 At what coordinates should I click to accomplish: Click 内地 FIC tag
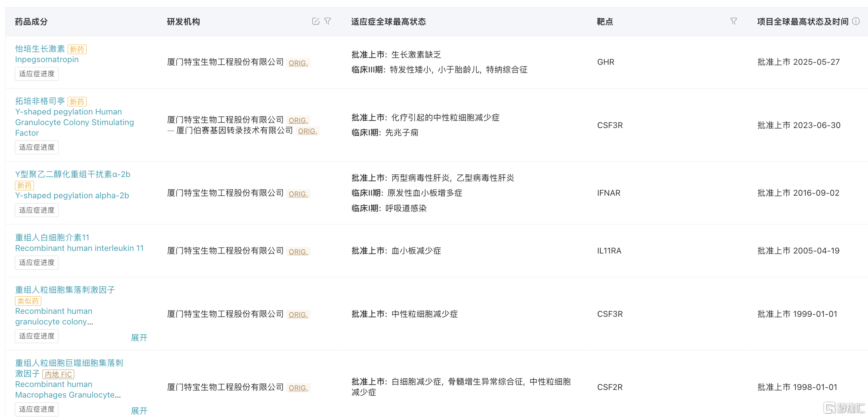tap(59, 374)
